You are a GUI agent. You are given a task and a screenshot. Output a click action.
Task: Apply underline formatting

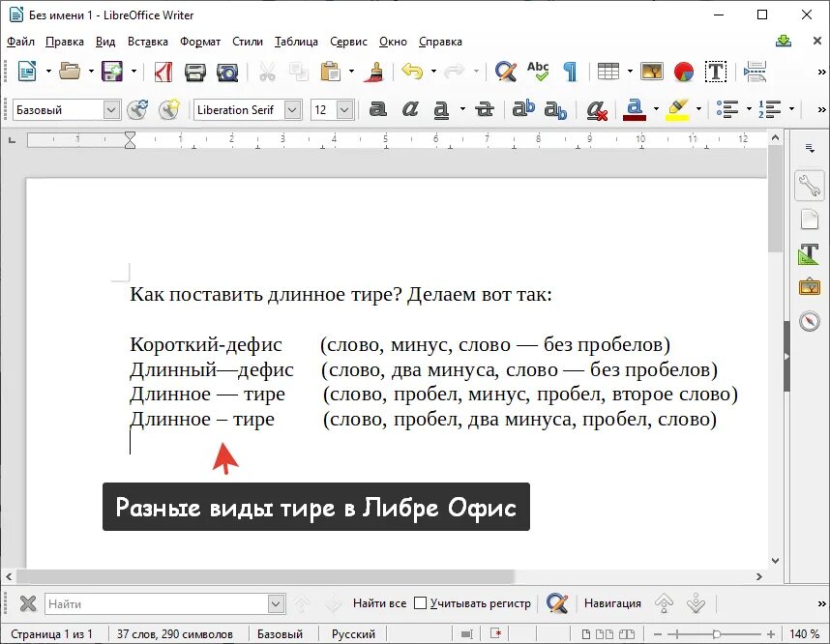click(441, 109)
